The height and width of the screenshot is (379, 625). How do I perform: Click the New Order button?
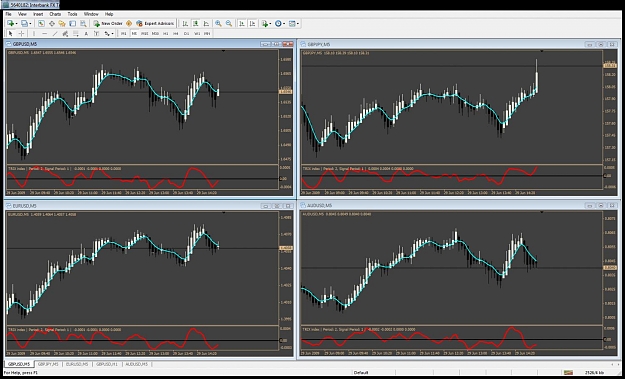108,24
